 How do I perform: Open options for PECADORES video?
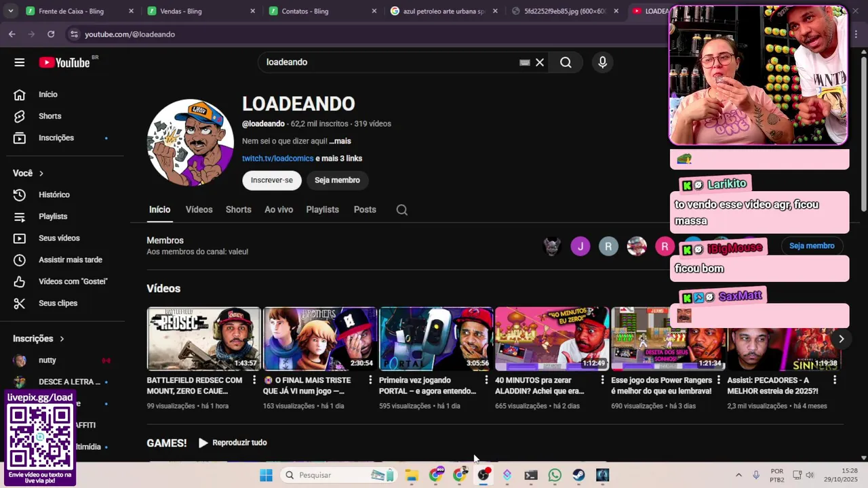click(835, 380)
